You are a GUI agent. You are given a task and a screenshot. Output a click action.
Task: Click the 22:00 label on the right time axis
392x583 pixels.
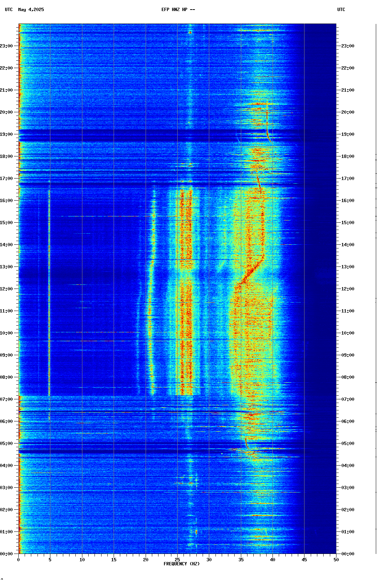tap(348, 68)
